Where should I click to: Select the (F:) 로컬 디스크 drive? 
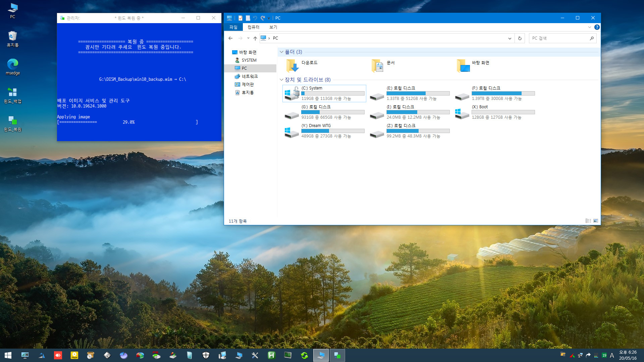[x=495, y=93]
